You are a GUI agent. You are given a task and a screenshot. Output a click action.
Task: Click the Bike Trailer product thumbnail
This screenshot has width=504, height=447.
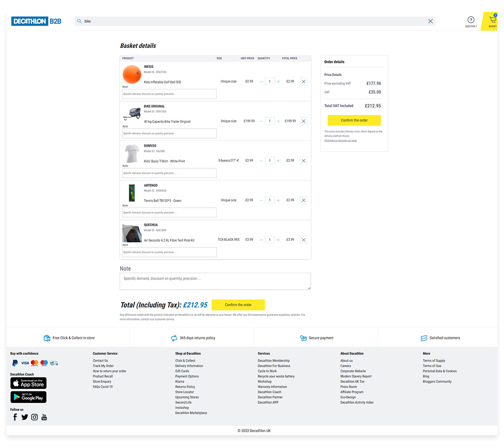132,114
